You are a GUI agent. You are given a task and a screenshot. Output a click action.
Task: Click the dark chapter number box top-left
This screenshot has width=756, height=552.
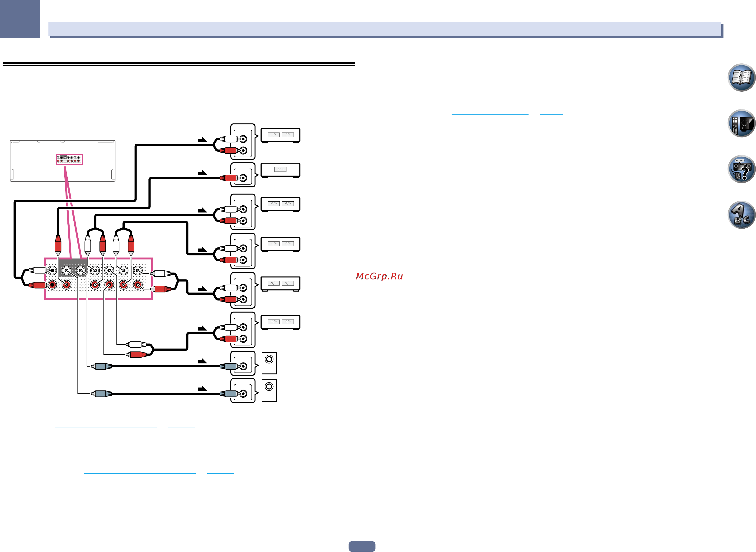click(x=20, y=19)
